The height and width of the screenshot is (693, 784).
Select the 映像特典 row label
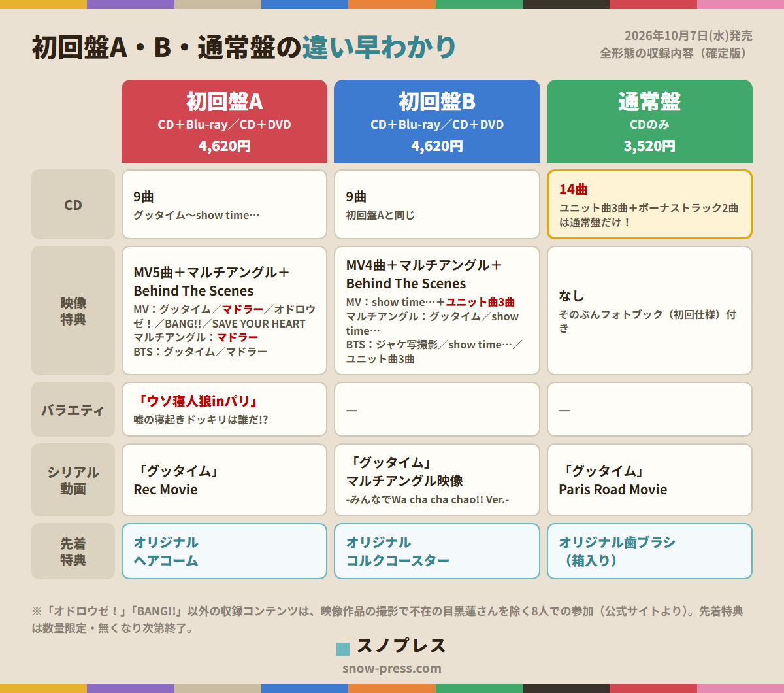point(73,311)
